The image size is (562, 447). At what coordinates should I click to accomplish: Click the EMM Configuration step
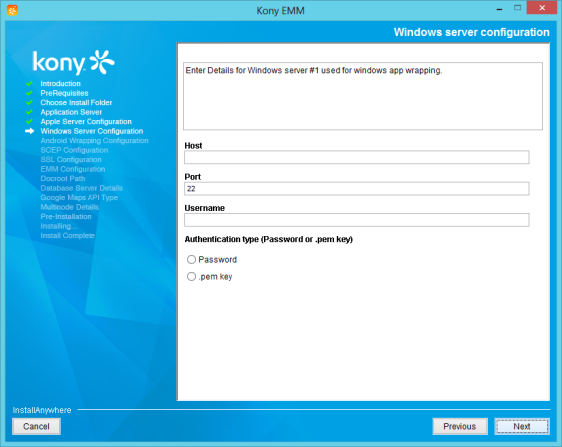click(x=73, y=169)
